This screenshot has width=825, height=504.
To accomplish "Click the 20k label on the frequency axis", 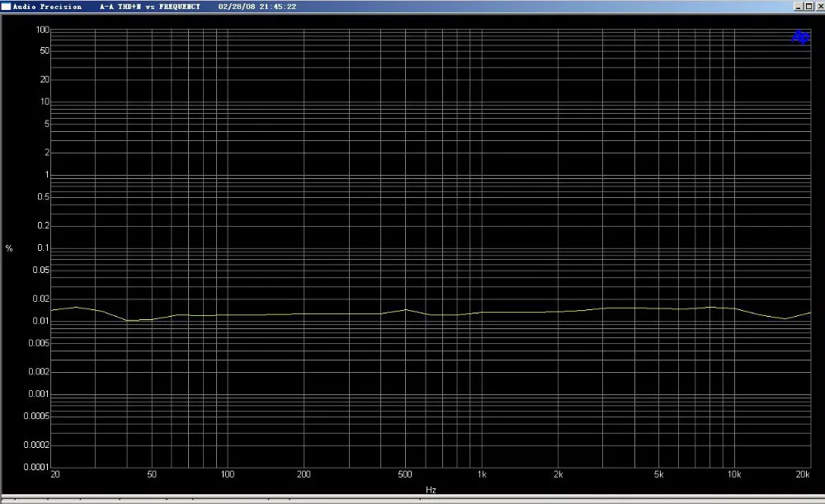I will [803, 474].
